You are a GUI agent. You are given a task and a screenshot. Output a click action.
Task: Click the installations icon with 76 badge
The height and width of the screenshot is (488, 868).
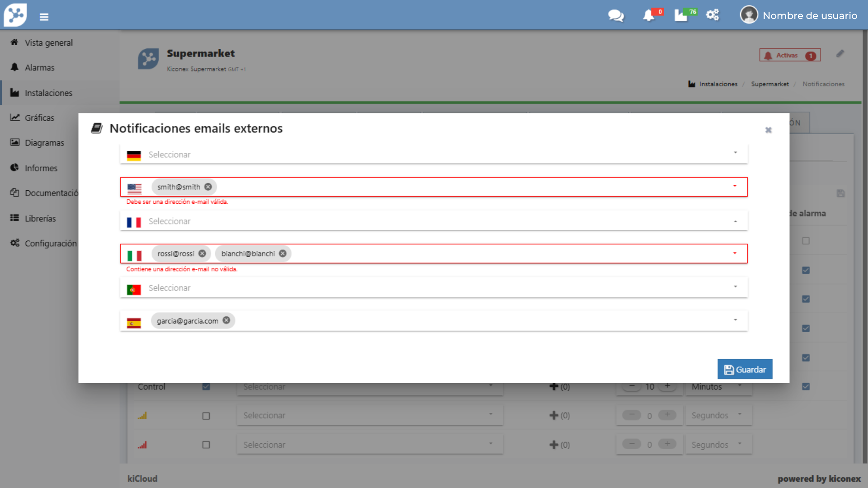[x=682, y=15]
